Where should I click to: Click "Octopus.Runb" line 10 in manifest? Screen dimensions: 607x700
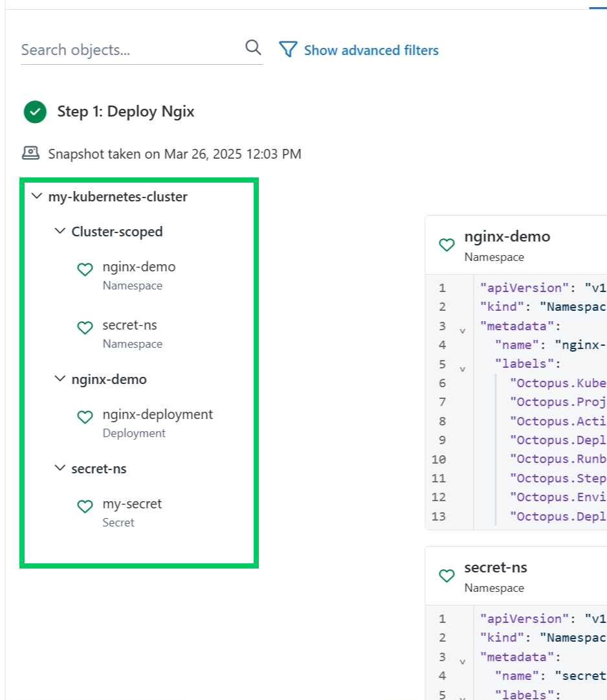click(558, 459)
